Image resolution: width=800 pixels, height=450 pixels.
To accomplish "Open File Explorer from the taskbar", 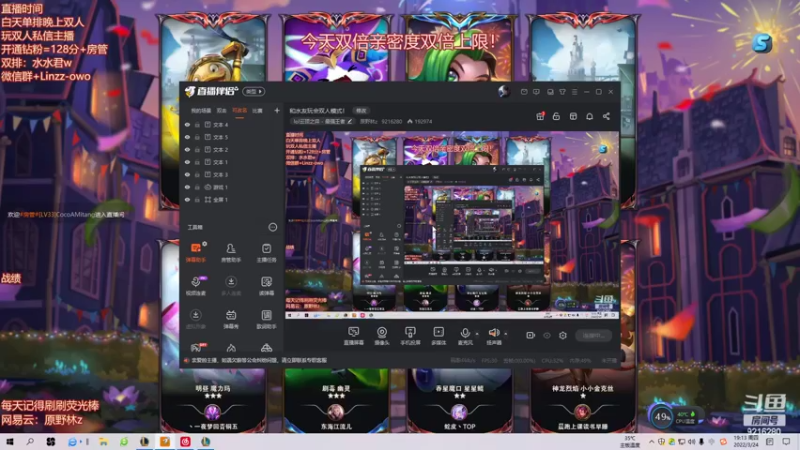I will click(x=103, y=441).
